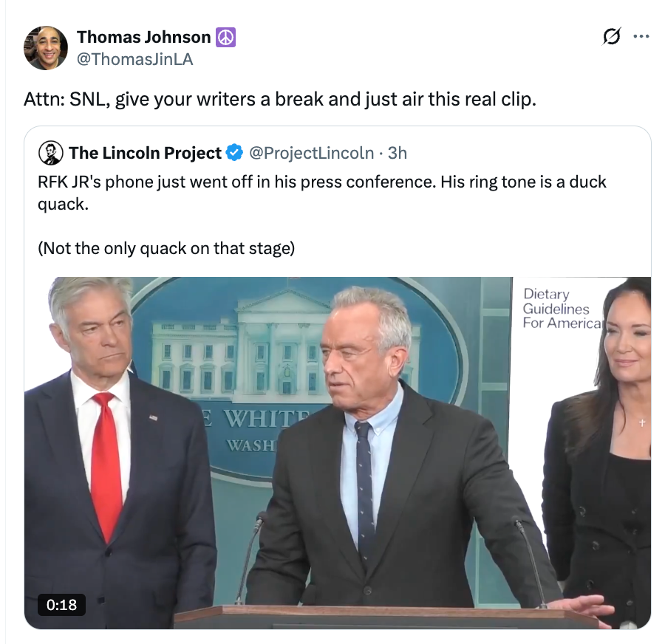Click the purple peace symbol emoji badge
Image resolution: width=665 pixels, height=644 pixels.
225,38
